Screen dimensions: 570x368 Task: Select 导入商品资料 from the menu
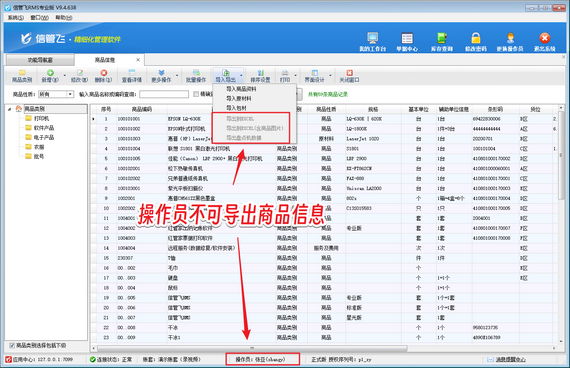(x=241, y=89)
